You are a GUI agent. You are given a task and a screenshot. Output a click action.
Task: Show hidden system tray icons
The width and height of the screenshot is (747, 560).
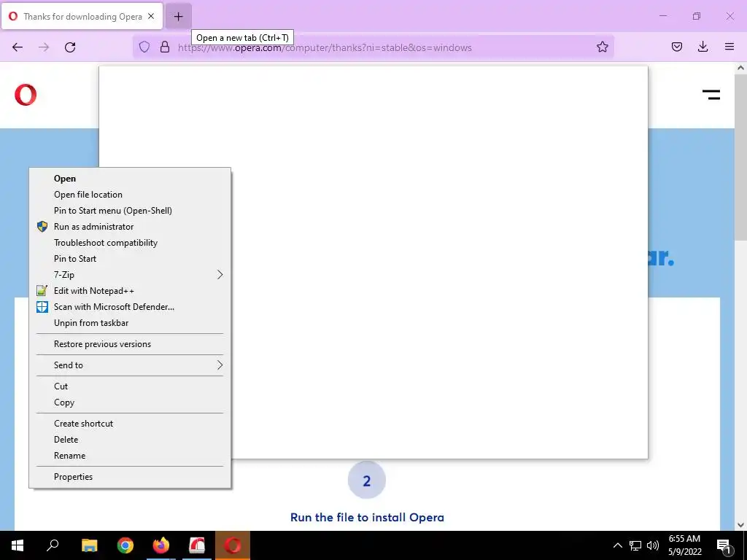pos(617,545)
